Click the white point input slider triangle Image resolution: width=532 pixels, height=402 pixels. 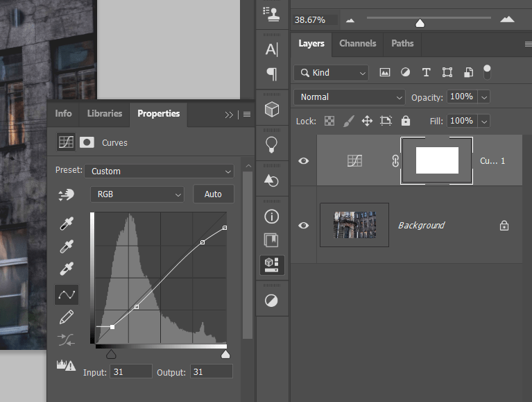225,355
